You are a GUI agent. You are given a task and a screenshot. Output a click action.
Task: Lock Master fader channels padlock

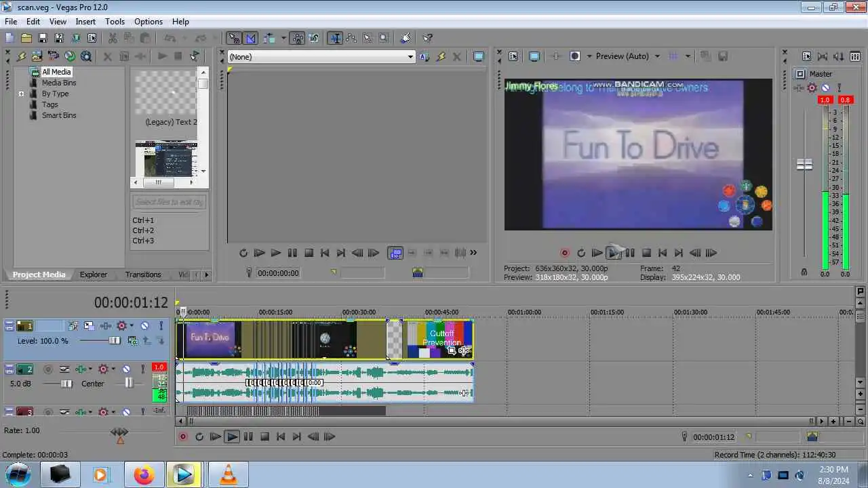click(804, 272)
